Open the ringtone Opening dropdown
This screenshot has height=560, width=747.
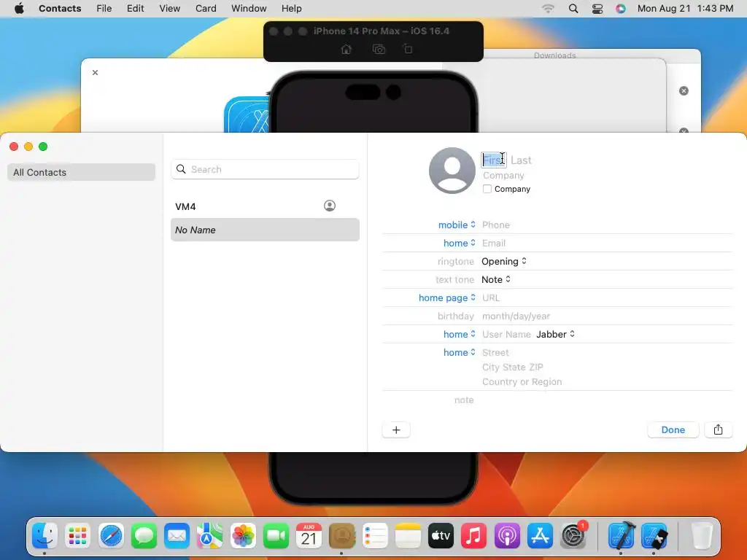[x=504, y=262]
